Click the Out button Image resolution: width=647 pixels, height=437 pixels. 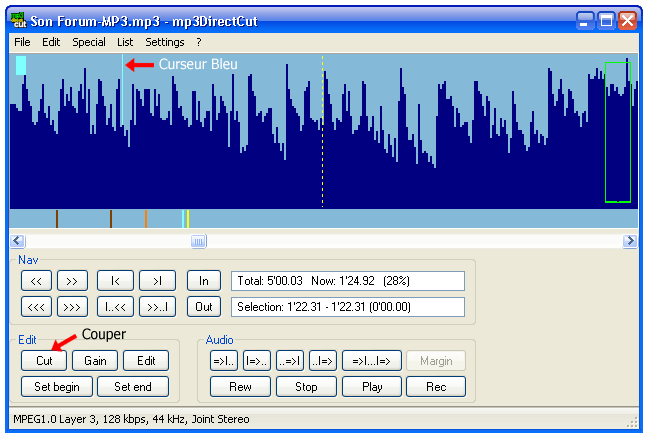click(204, 307)
